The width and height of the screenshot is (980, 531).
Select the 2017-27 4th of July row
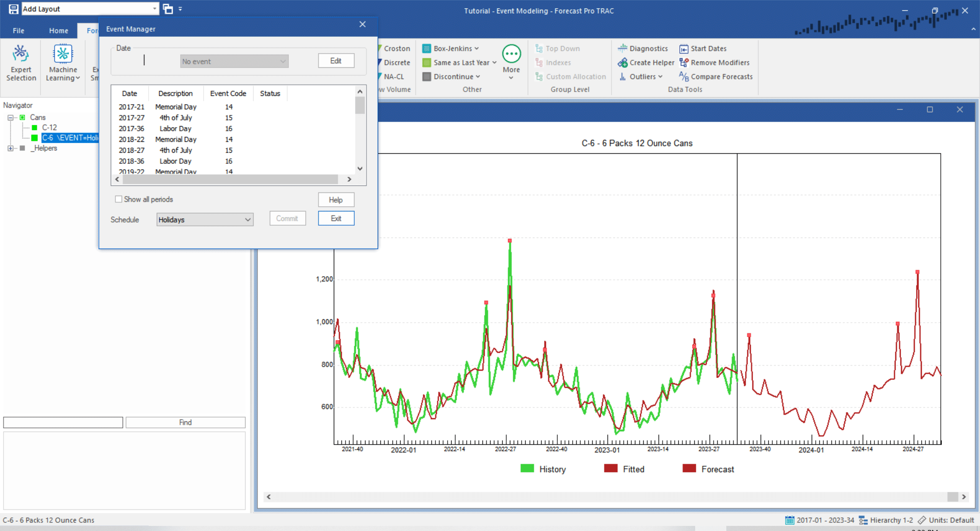tap(233, 117)
